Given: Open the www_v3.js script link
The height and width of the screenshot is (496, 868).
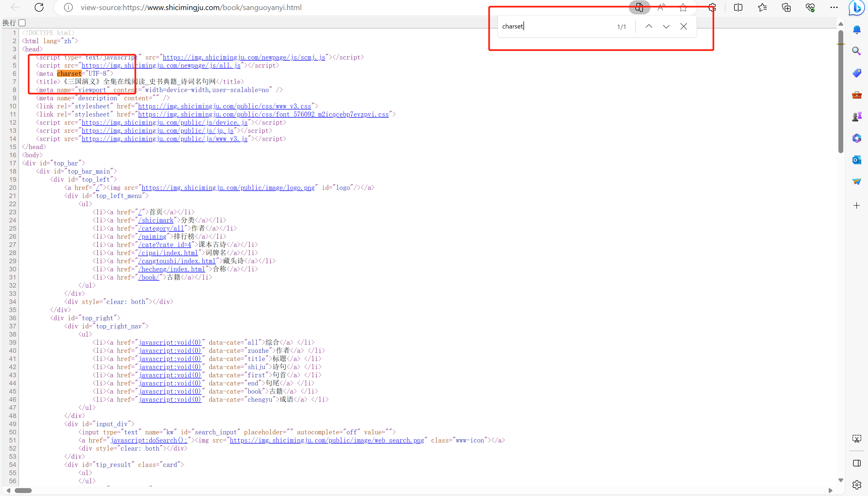Looking at the screenshot, I should tap(165, 139).
